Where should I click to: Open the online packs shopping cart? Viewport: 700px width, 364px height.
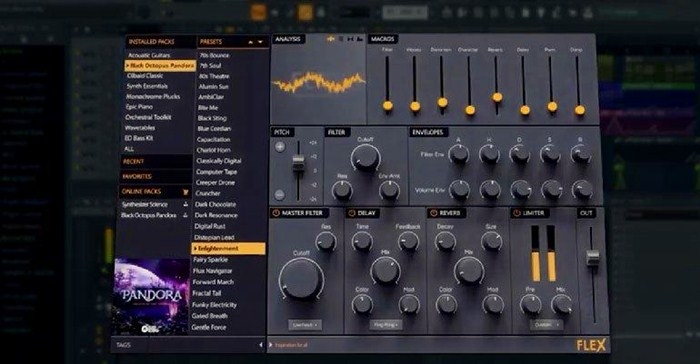[x=185, y=192]
